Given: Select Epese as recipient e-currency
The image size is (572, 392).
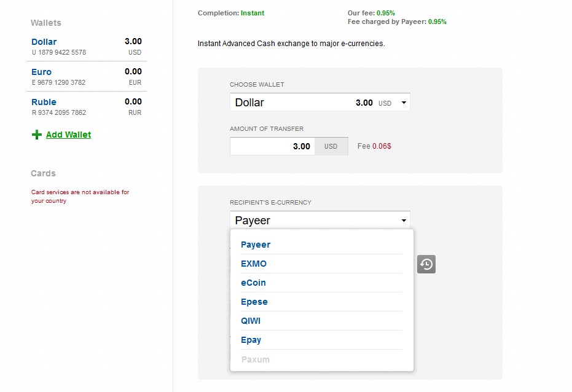Looking at the screenshot, I should point(254,302).
